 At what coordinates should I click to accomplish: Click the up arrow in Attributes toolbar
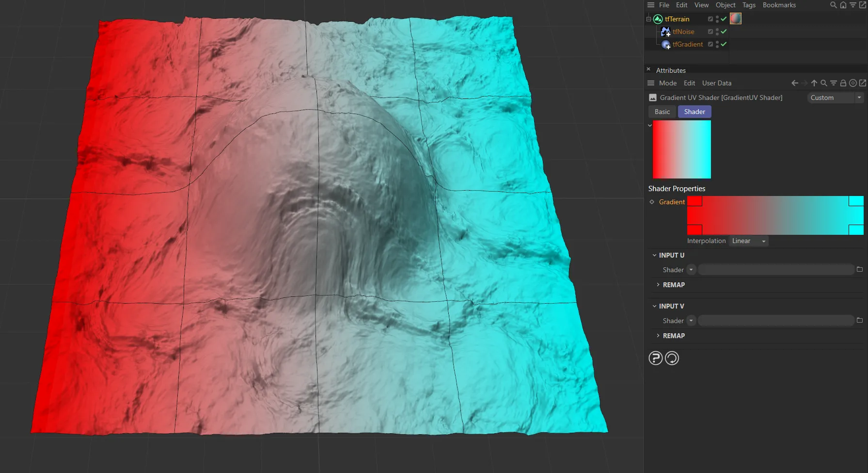[x=814, y=83]
